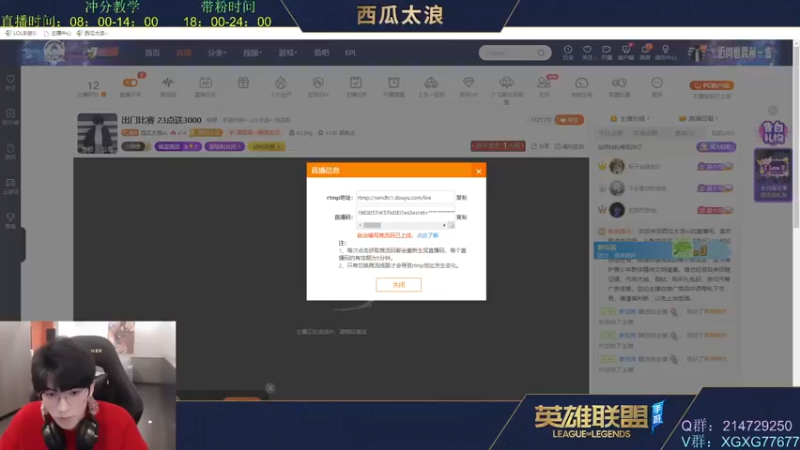
Task: Open the gauge toolbar icon
Action: point(582,83)
